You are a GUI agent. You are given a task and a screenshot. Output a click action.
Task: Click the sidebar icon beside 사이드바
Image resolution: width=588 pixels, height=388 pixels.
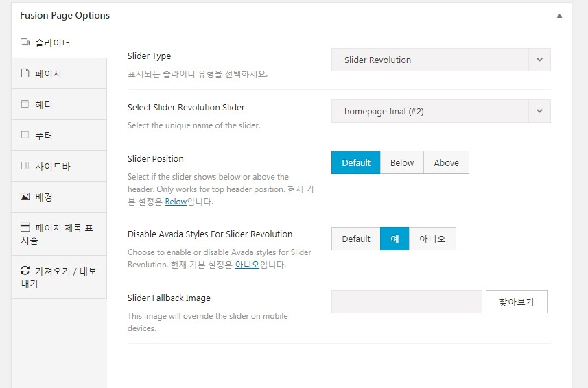25,166
